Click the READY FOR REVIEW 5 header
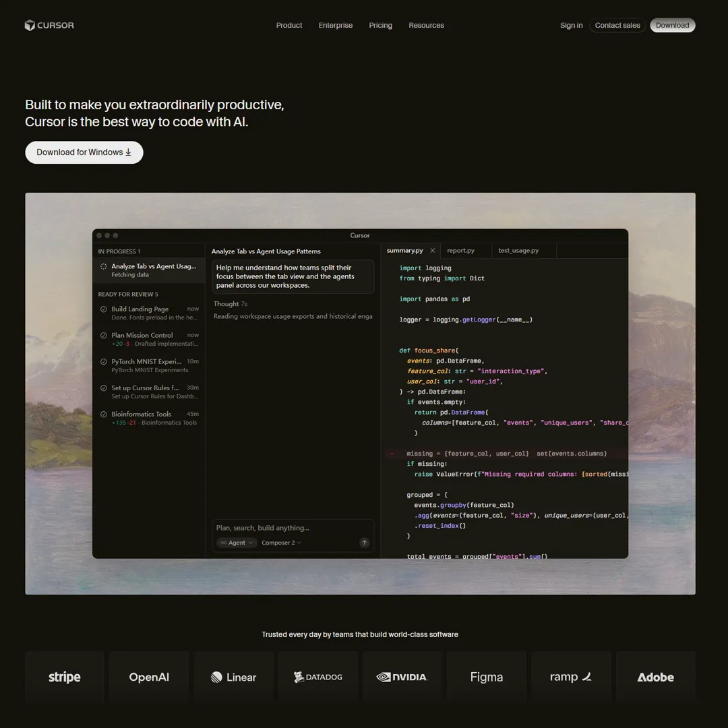The image size is (728, 728). [x=127, y=295]
